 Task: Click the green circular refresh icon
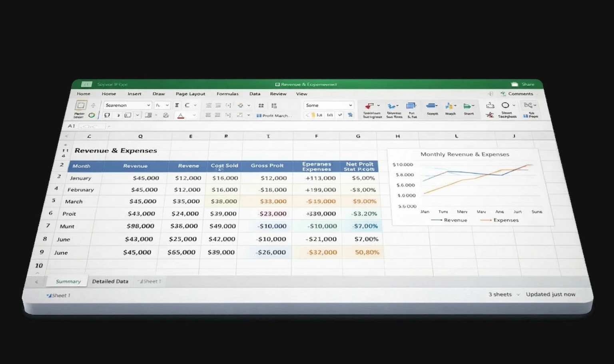pyautogui.click(x=92, y=115)
